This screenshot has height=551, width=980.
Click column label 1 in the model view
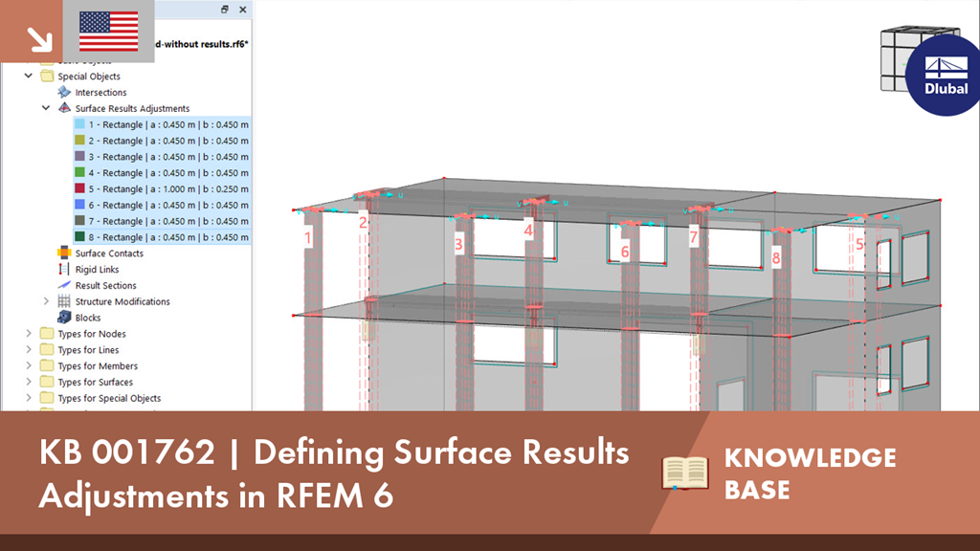click(x=307, y=237)
